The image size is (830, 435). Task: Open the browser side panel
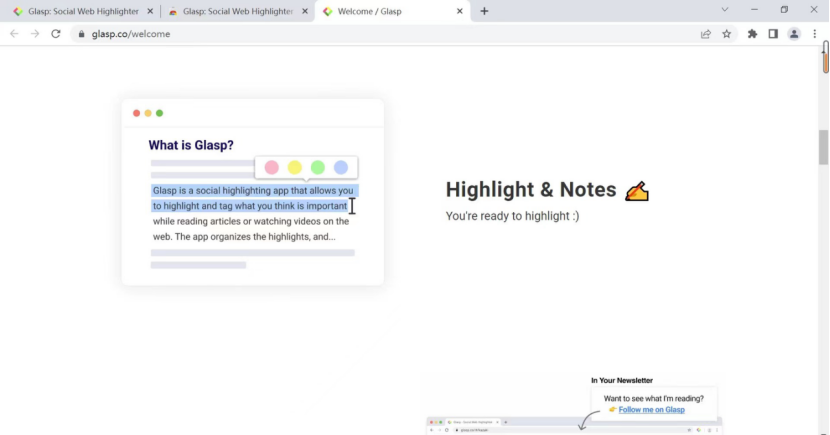(773, 34)
